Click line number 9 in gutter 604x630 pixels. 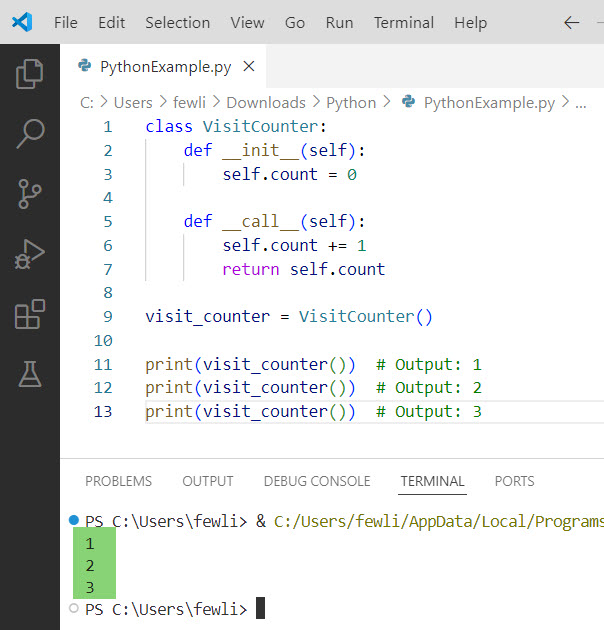tap(108, 317)
